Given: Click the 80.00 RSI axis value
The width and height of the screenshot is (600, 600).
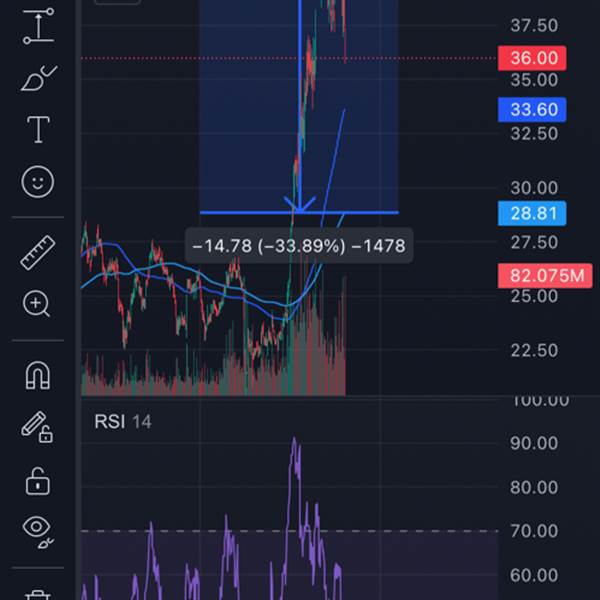Looking at the screenshot, I should (x=534, y=488).
